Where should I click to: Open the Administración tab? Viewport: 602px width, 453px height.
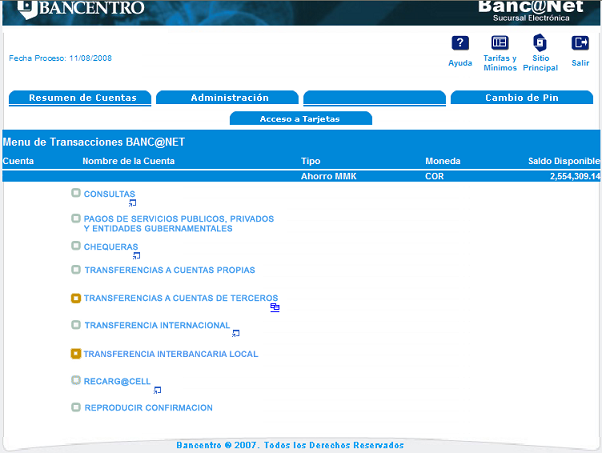(227, 98)
